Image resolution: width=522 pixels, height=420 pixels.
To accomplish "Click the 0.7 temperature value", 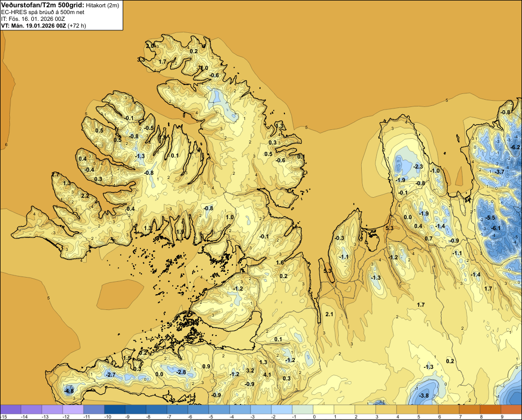I will 429,238.
